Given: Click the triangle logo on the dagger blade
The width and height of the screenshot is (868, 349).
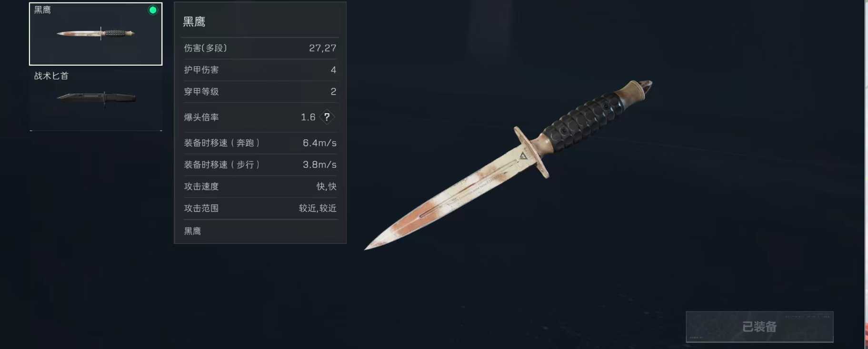Looking at the screenshot, I should click(523, 156).
